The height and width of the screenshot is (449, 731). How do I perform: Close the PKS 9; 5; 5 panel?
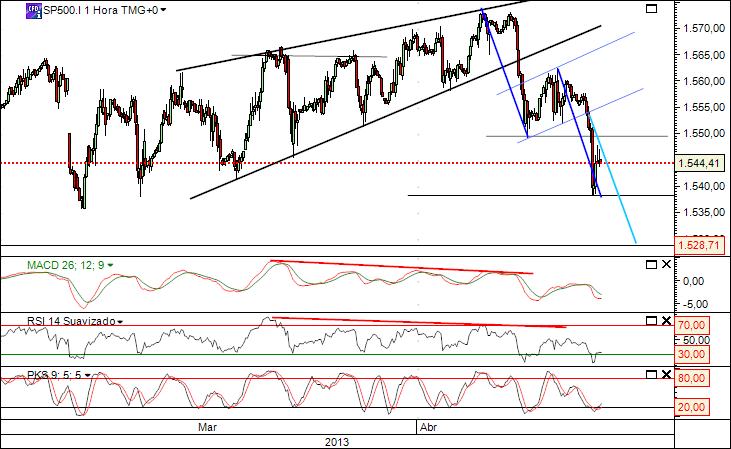coord(666,374)
